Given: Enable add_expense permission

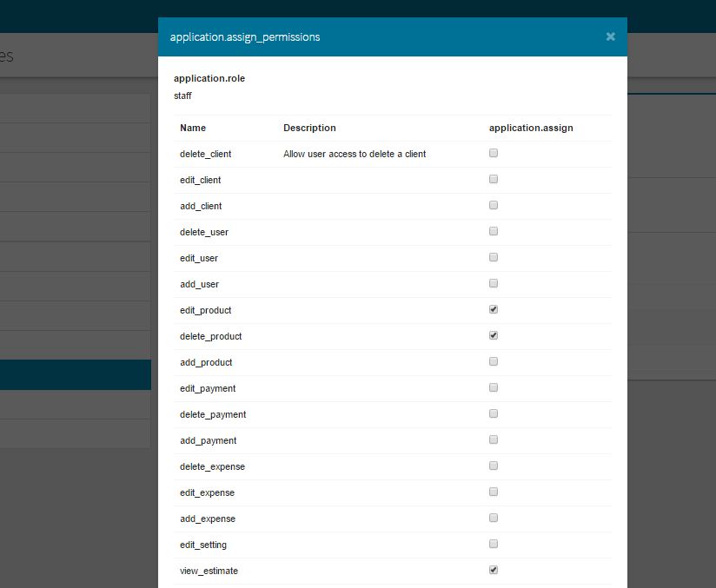Looking at the screenshot, I should 494,518.
